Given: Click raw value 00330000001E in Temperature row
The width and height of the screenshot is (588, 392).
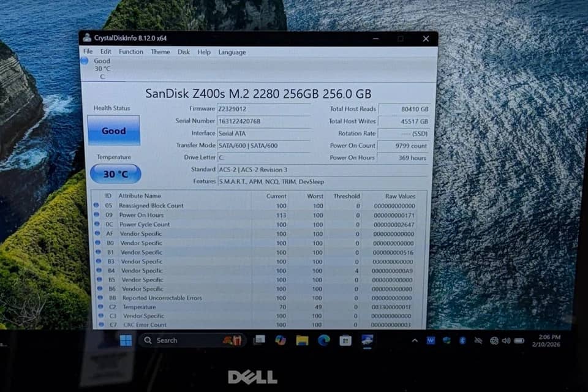Looking at the screenshot, I should tap(392, 307).
